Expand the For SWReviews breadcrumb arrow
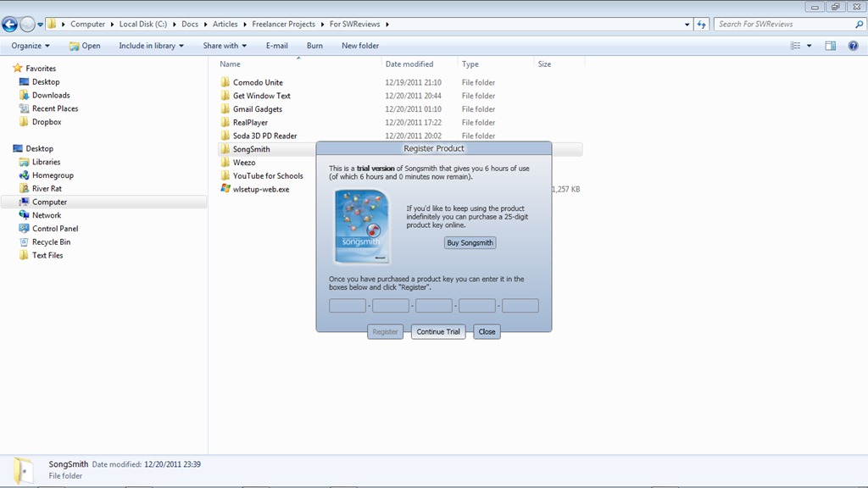 click(x=387, y=25)
